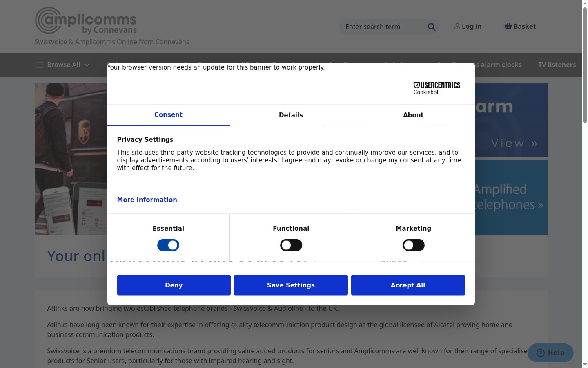Open the Basket link
Screen dimensions: 588x368
(520, 27)
